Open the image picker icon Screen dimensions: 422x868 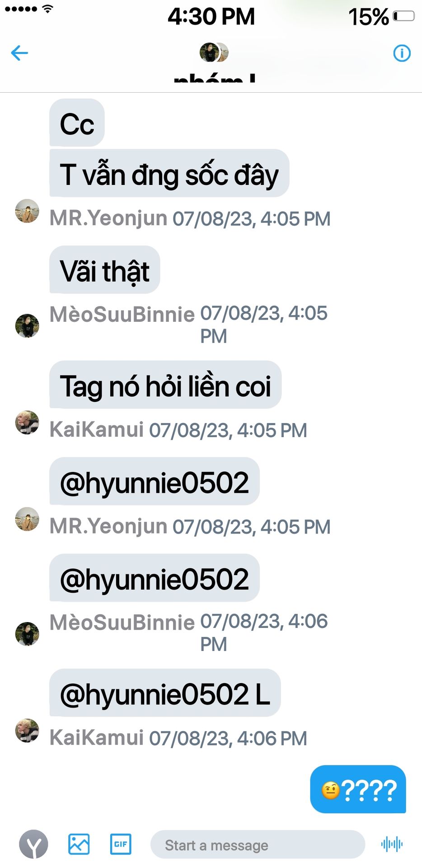pyautogui.click(x=79, y=844)
